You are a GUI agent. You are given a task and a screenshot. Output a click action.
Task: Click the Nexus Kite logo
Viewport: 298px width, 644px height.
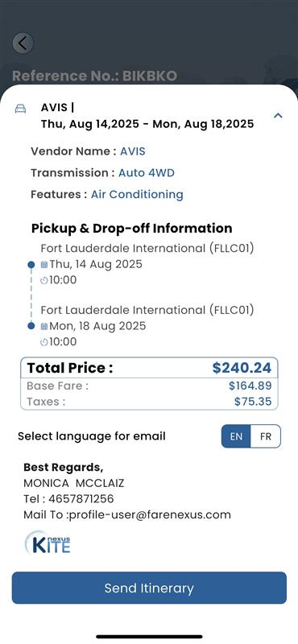(48, 542)
